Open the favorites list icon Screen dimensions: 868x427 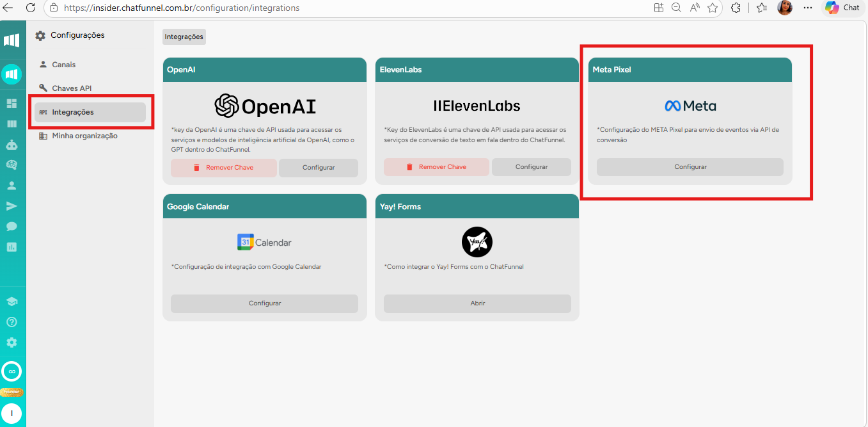761,8
